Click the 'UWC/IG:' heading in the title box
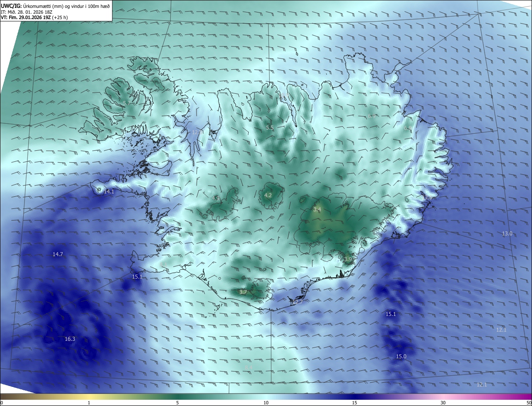The height and width of the screenshot is (406, 532). [11, 6]
